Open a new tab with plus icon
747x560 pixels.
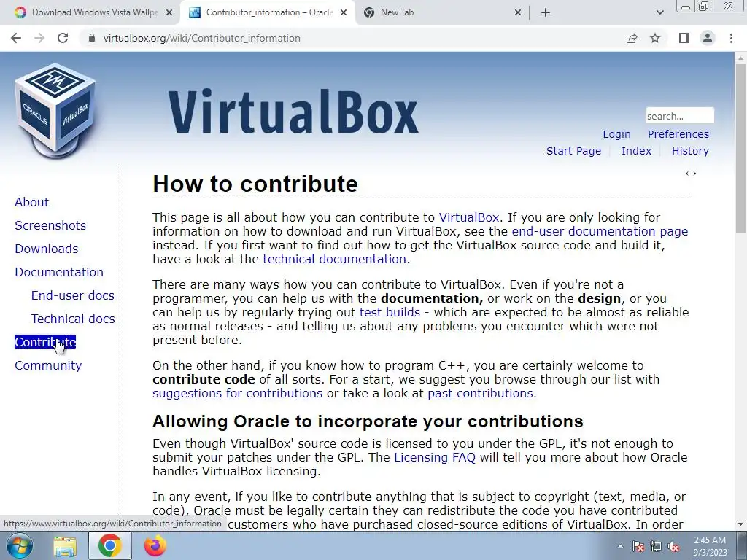point(546,13)
